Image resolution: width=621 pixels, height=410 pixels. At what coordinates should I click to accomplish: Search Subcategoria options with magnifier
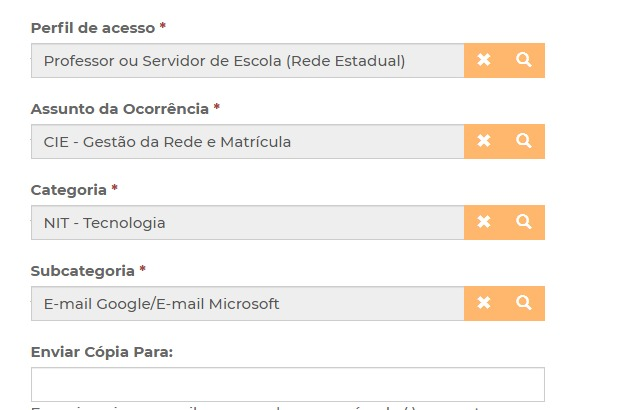pyautogui.click(x=524, y=303)
